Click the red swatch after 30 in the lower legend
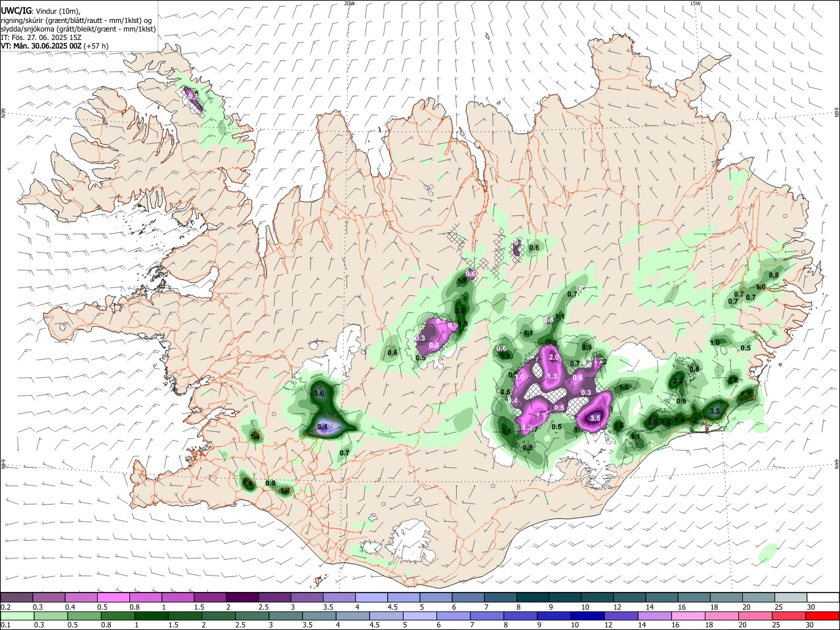 coord(822,616)
